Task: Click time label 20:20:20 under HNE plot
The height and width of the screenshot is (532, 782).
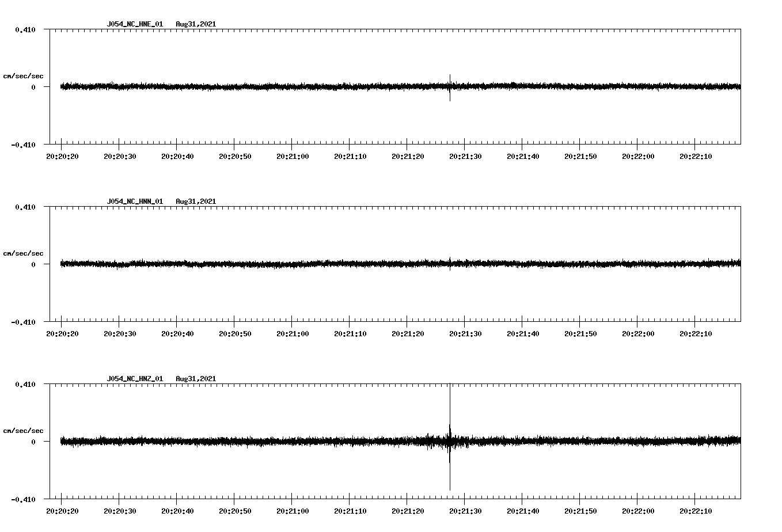Action: (x=62, y=157)
